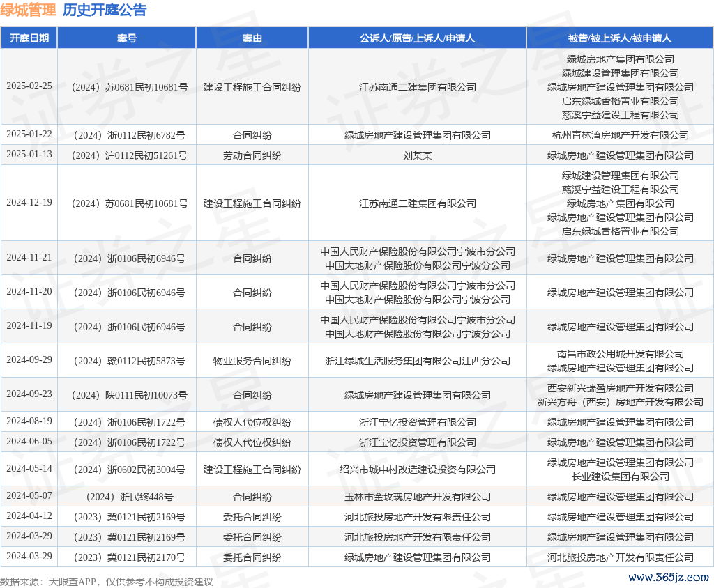Click case number in the 2024-04-12 row
The width and height of the screenshot is (714, 588).
pos(129,517)
